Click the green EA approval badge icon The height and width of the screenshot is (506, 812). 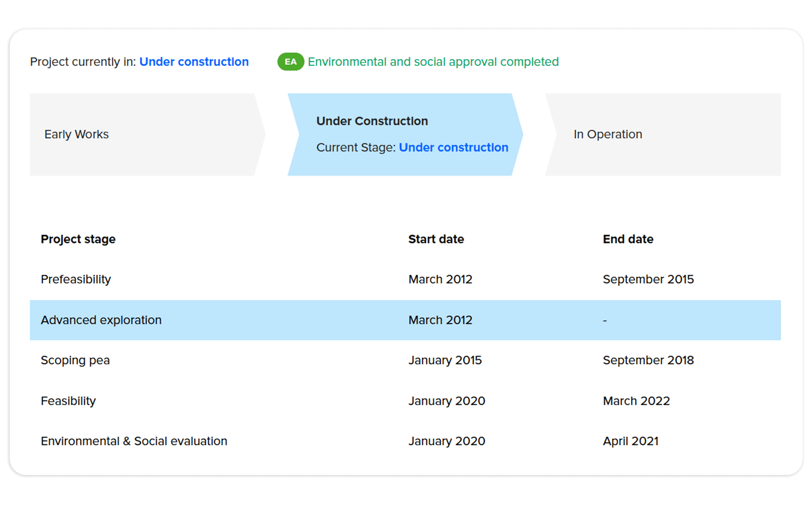(290, 61)
